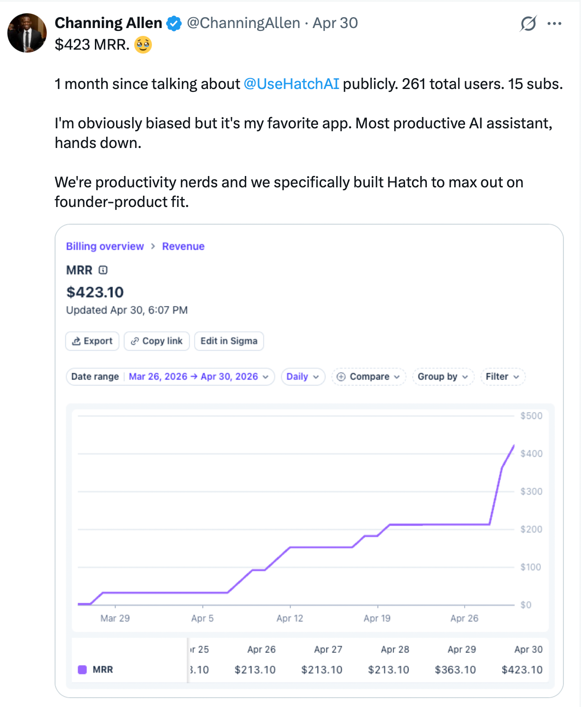Screen dimensions: 588x707
Task: Click the Apr 29 table column header
Action: tap(462, 649)
